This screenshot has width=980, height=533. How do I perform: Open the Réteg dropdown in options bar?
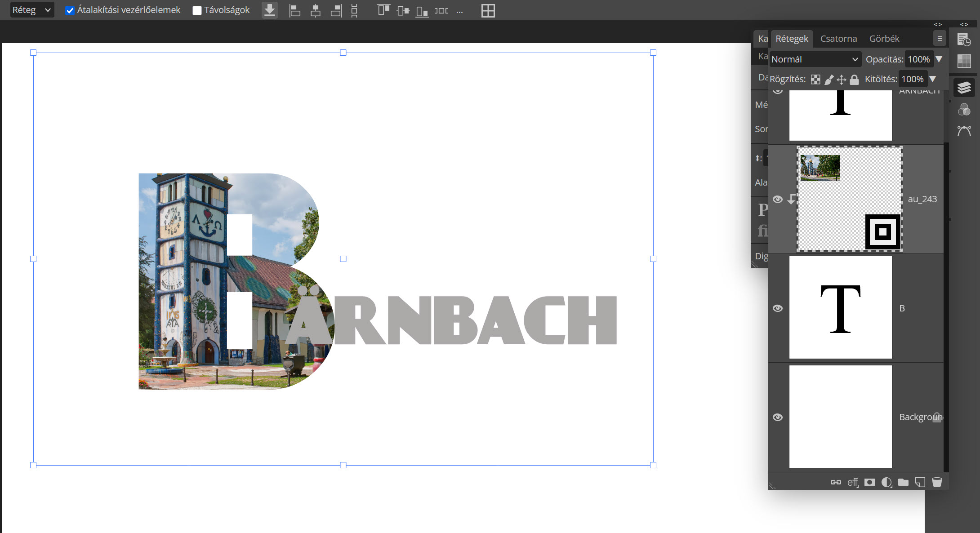[x=32, y=10]
